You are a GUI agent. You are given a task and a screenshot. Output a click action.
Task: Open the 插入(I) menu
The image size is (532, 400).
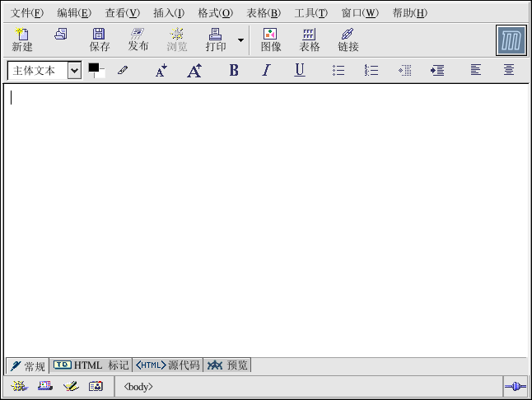click(x=168, y=13)
